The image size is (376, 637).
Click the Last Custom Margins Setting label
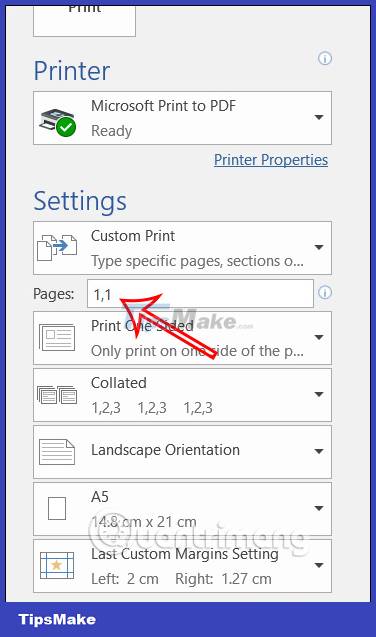tap(185, 554)
